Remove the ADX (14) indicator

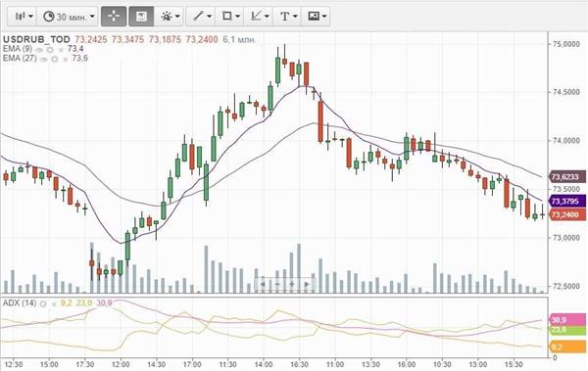pos(54,303)
